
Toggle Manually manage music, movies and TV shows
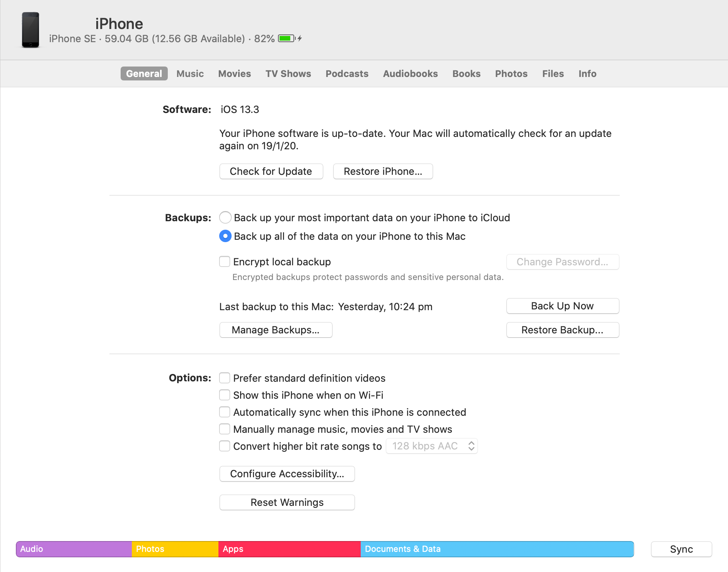click(225, 429)
